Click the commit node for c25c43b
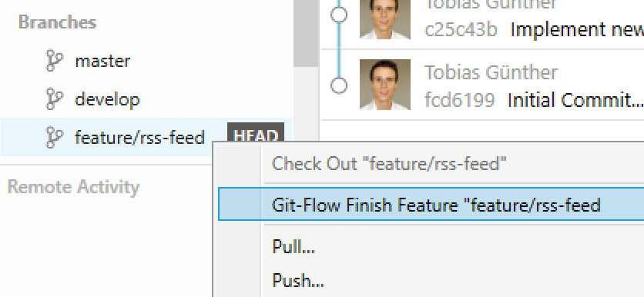The image size is (644, 297). [339, 15]
